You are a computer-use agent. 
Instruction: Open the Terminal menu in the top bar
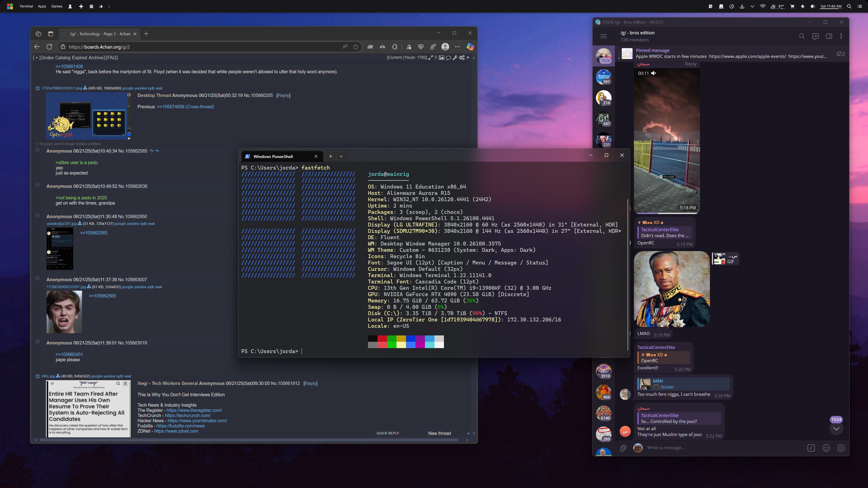point(26,6)
